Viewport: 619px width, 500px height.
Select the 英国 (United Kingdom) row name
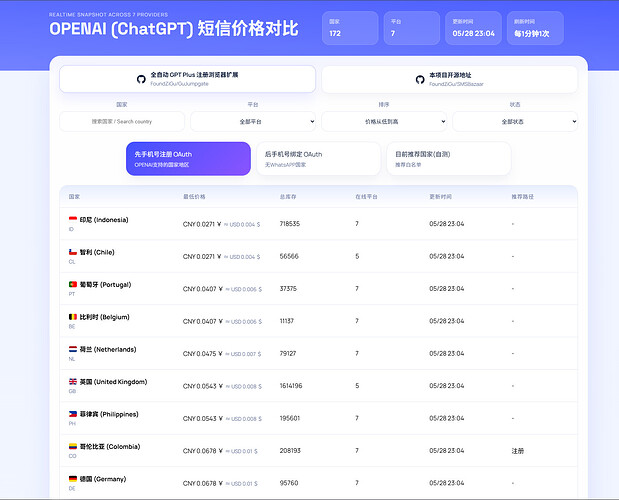click(x=113, y=382)
